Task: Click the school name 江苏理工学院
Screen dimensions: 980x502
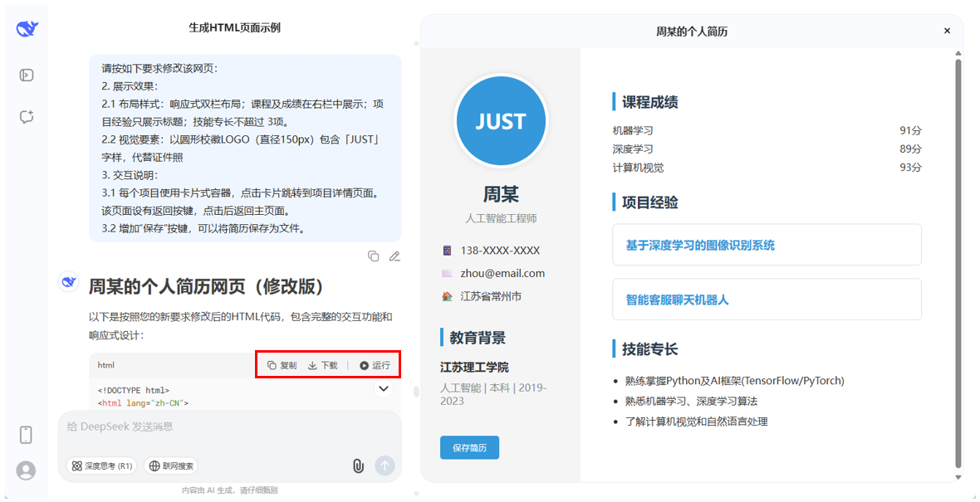Action: click(474, 367)
